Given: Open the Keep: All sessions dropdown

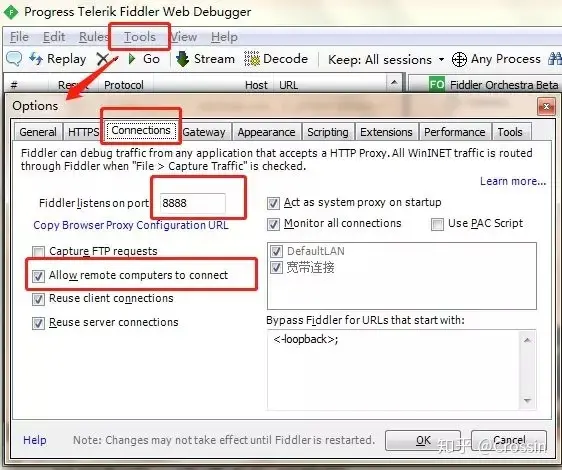Looking at the screenshot, I should click(386, 60).
